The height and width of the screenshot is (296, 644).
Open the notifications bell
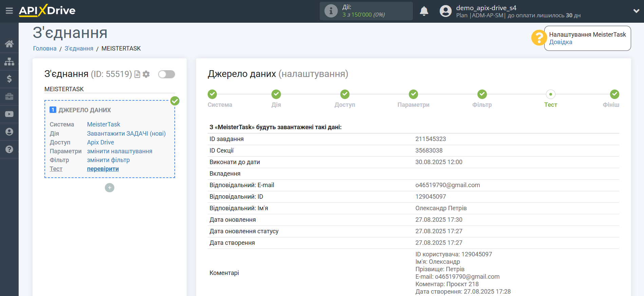coord(424,11)
